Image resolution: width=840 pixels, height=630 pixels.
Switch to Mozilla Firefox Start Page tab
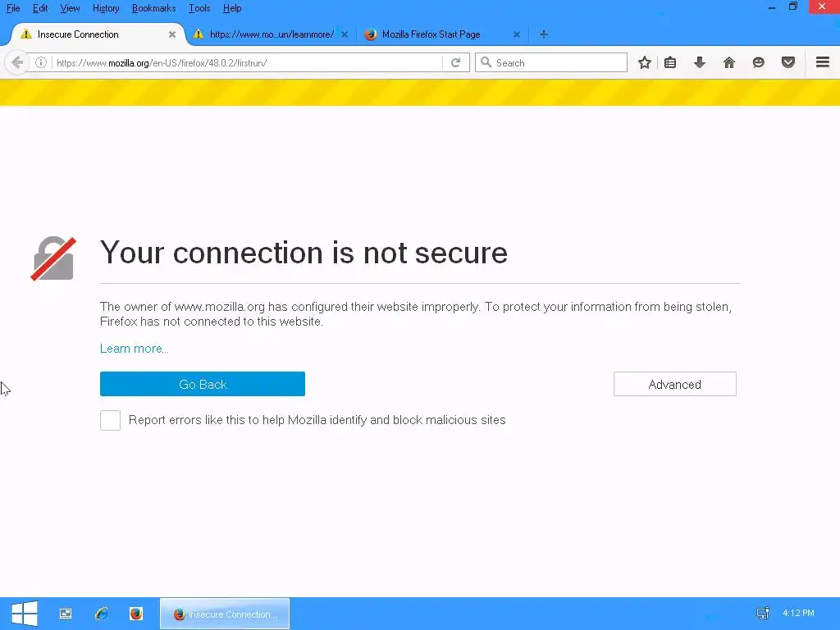click(x=442, y=34)
